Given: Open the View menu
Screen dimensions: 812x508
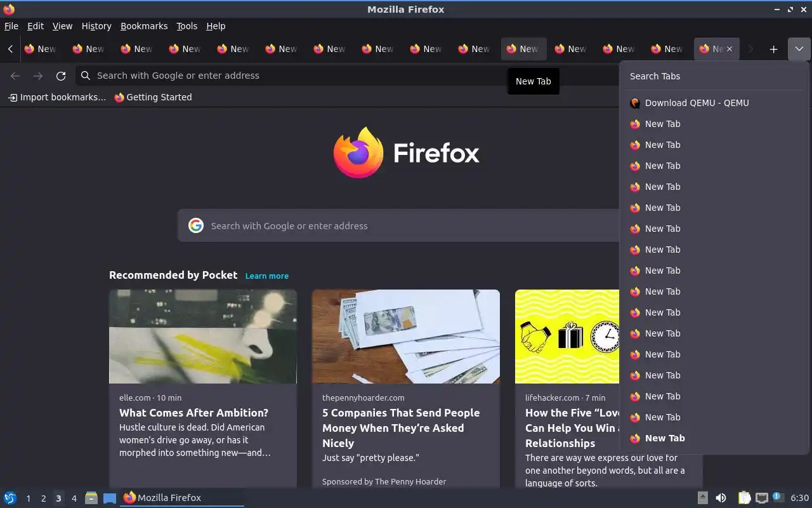Looking at the screenshot, I should tap(62, 26).
